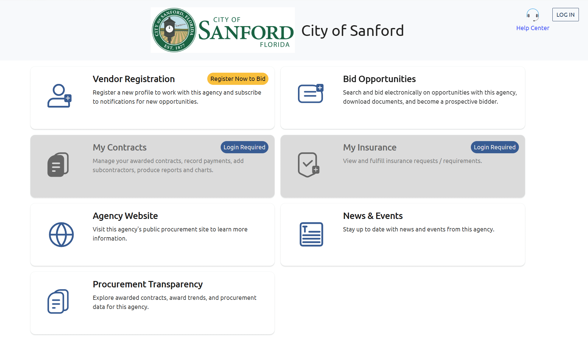
Task: Click the Login Required badge on My Insurance
Action: [495, 147]
